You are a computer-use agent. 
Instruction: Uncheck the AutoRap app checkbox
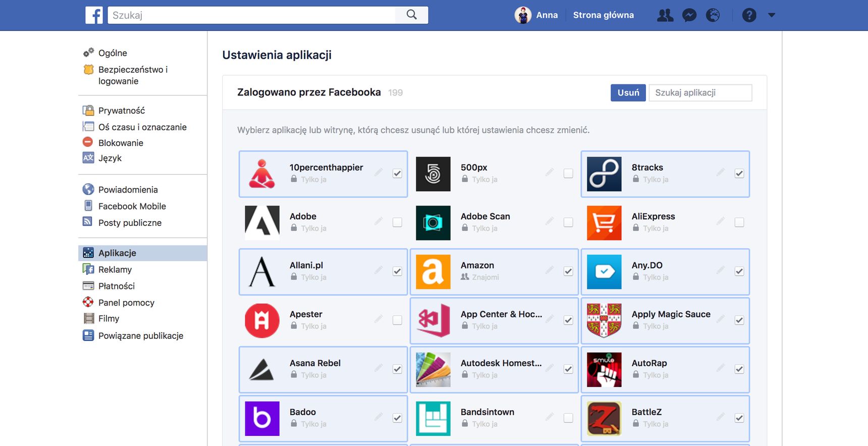(x=739, y=369)
